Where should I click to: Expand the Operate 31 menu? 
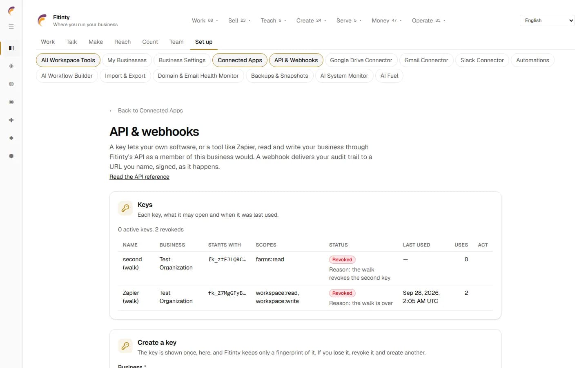click(x=428, y=20)
